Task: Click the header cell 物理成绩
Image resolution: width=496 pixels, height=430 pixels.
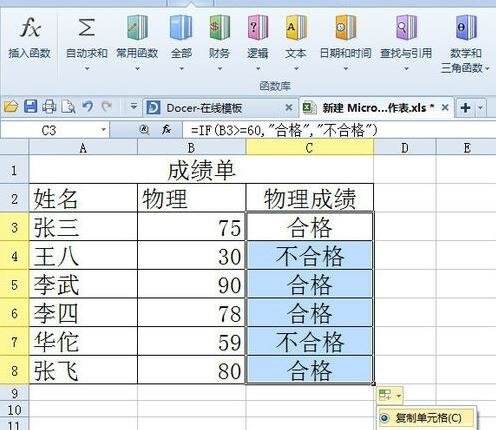Action: [x=310, y=199]
